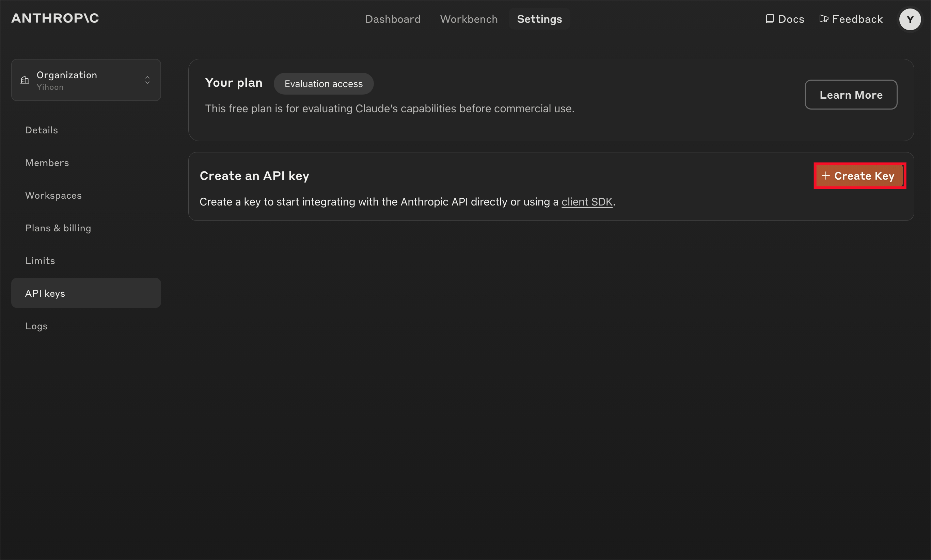Click the Y user avatar
This screenshot has height=560, width=931.
click(x=910, y=19)
